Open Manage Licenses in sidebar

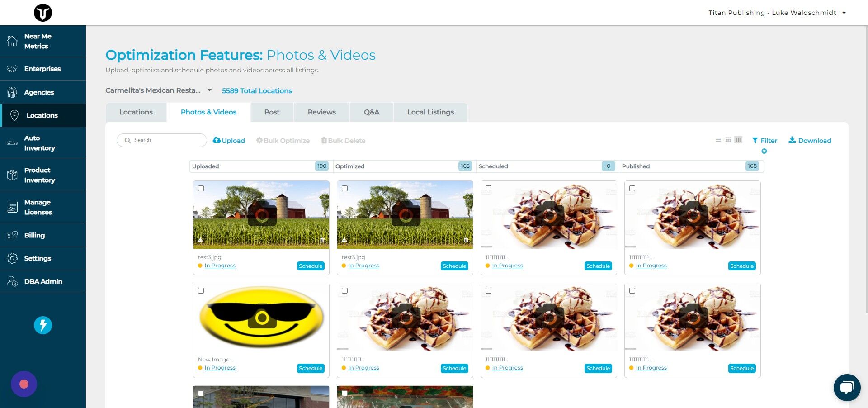[x=43, y=207]
